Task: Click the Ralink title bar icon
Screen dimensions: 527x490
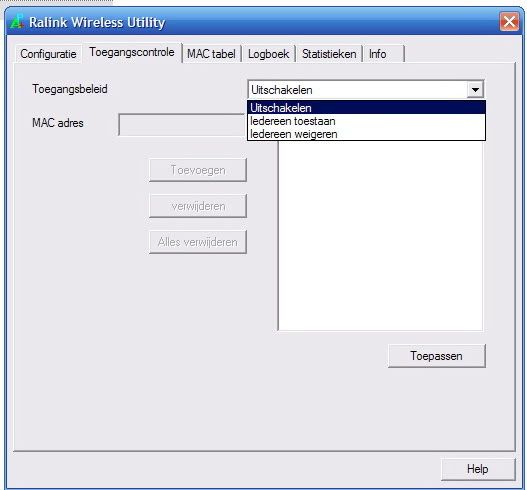Action: tap(17, 22)
